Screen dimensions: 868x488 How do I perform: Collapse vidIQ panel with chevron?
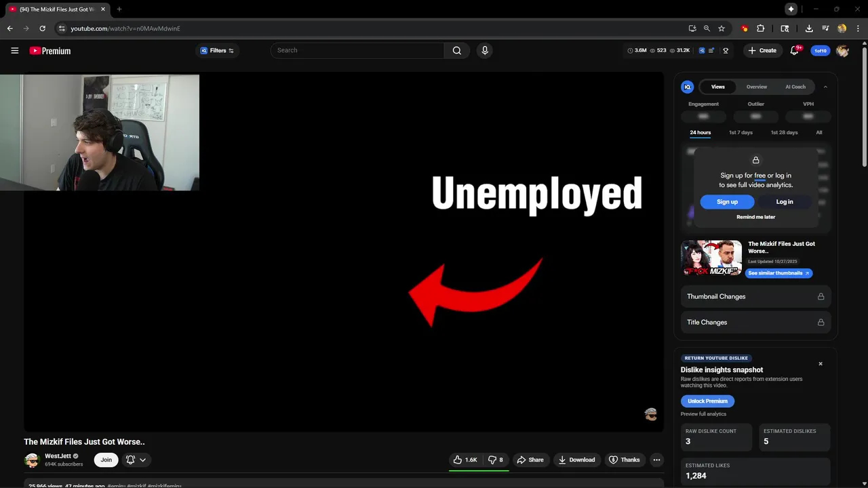point(825,87)
